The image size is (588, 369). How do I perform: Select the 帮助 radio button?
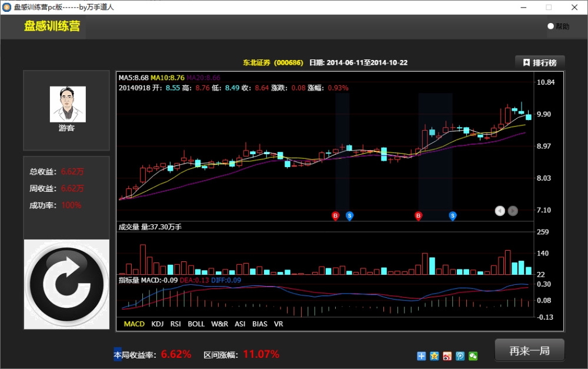pyautogui.click(x=550, y=26)
